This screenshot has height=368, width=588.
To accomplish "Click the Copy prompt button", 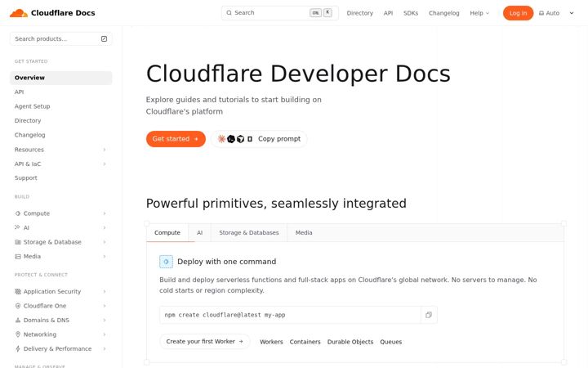I will (259, 139).
